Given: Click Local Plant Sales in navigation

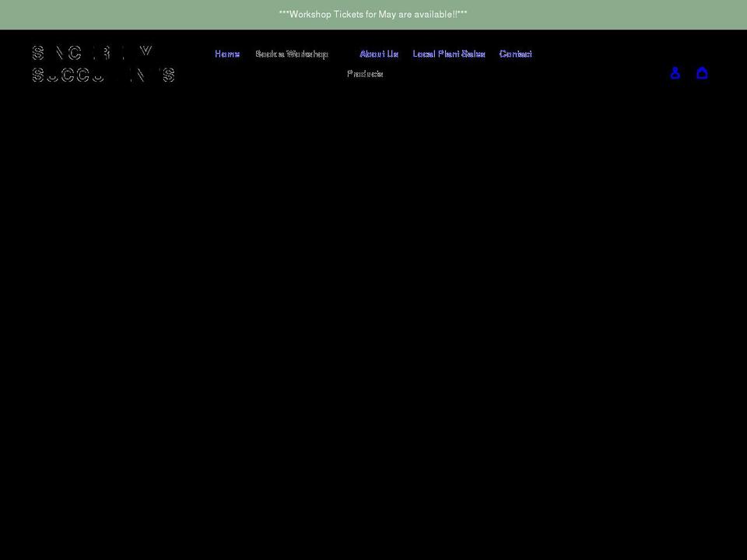Looking at the screenshot, I should pyautogui.click(x=449, y=54).
